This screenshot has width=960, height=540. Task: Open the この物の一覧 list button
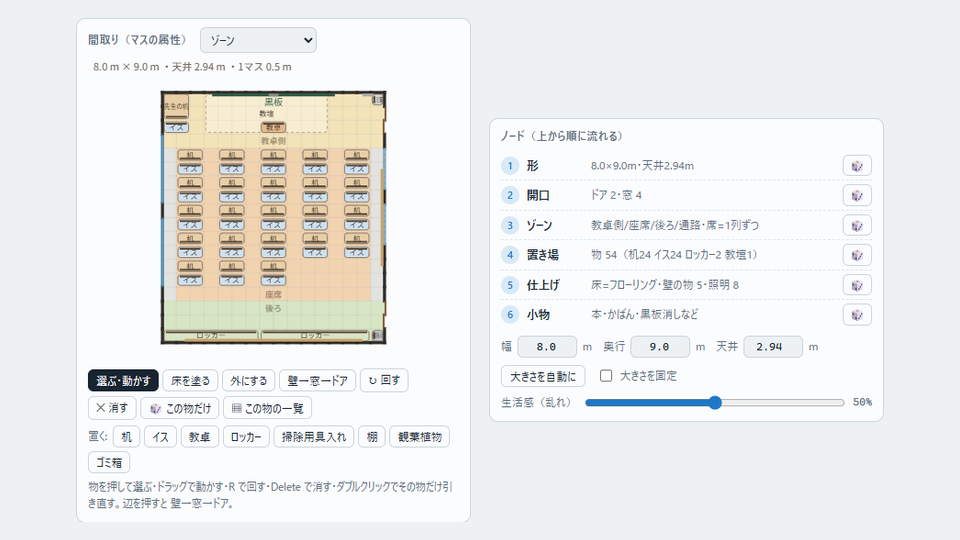(268, 408)
